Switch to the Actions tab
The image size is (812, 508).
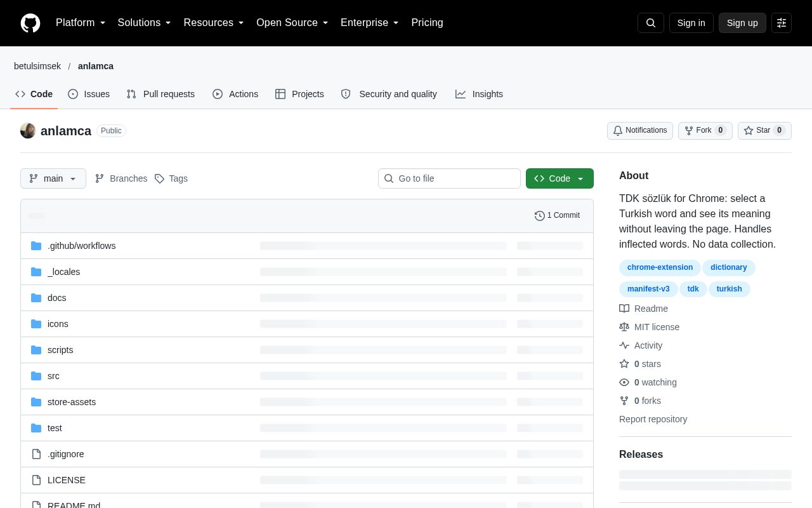pos(235,94)
